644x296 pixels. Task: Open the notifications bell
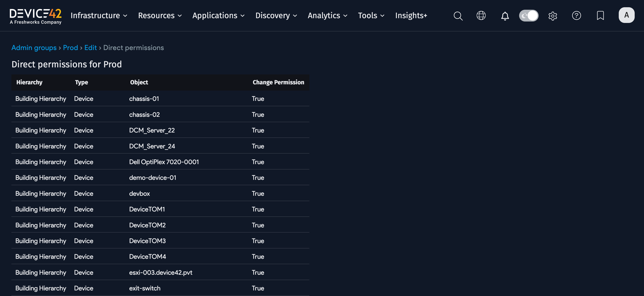point(505,16)
